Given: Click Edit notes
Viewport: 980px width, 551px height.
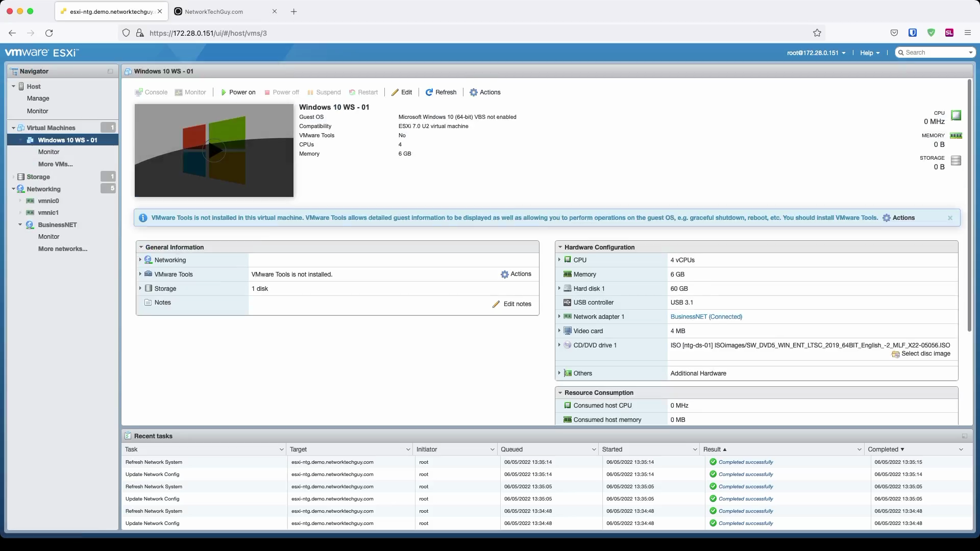Looking at the screenshot, I should point(512,304).
